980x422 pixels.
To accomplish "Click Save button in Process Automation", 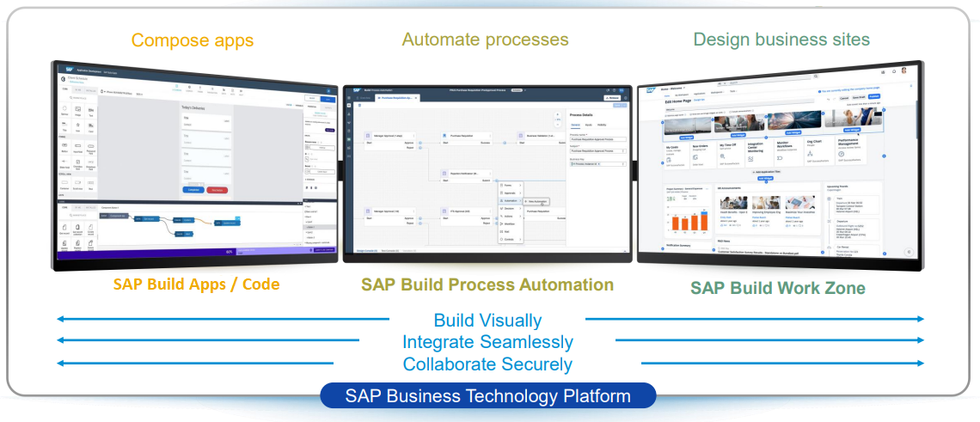I will click(x=617, y=105).
